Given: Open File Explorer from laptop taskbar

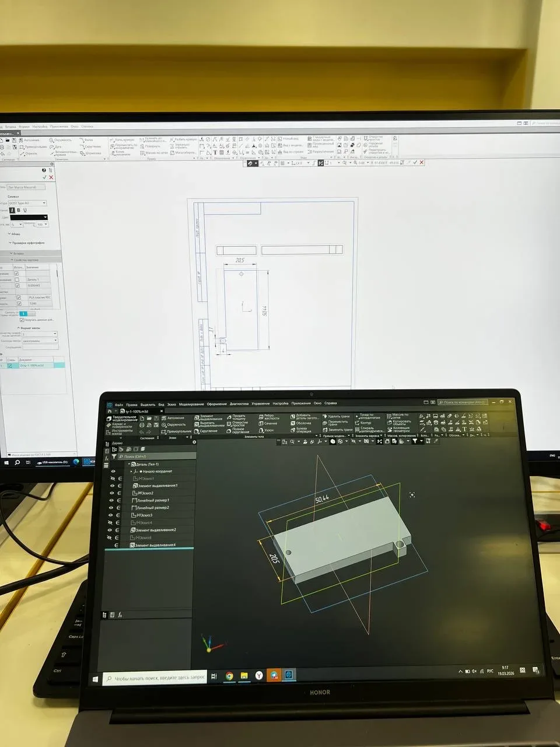Looking at the screenshot, I should (244, 676).
